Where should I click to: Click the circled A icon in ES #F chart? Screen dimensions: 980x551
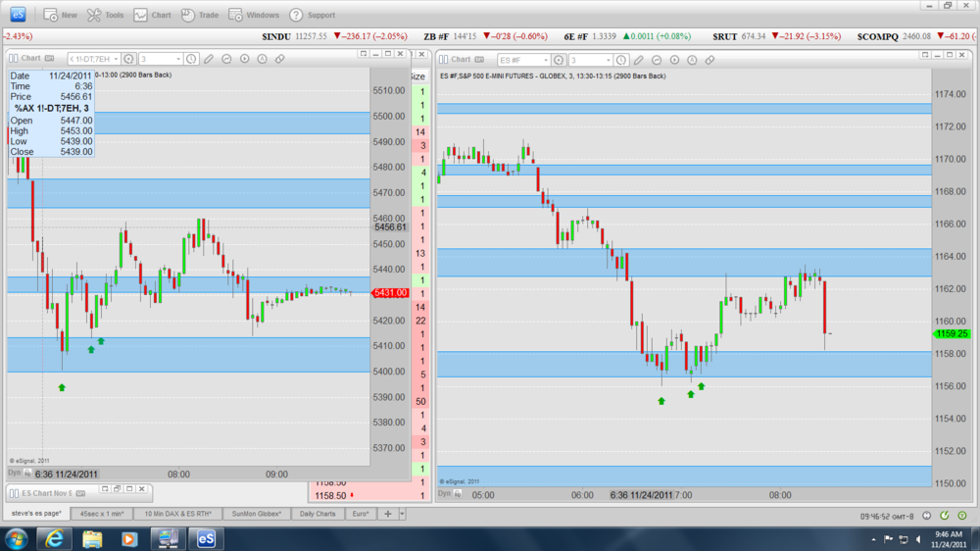[692, 60]
